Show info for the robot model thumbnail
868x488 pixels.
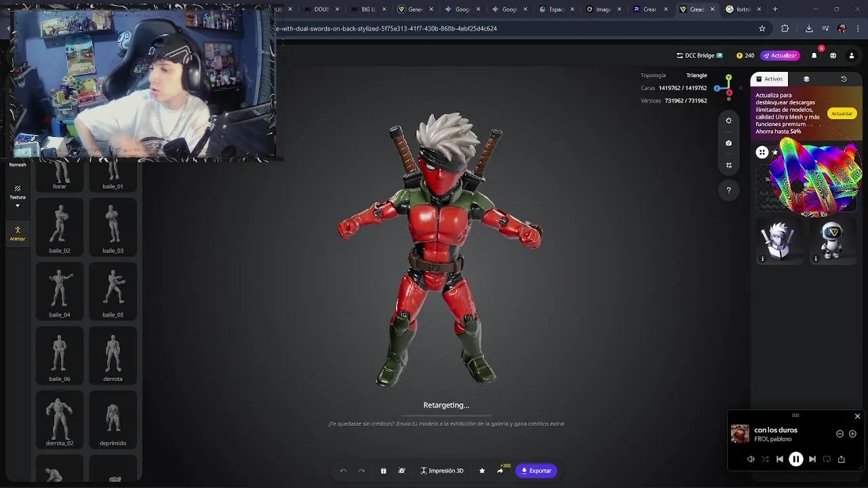(x=816, y=258)
